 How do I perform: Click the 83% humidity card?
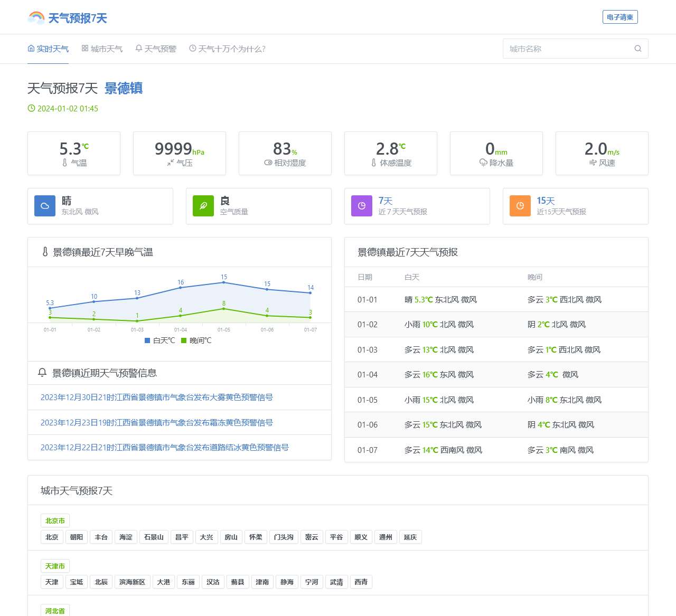[285, 153]
